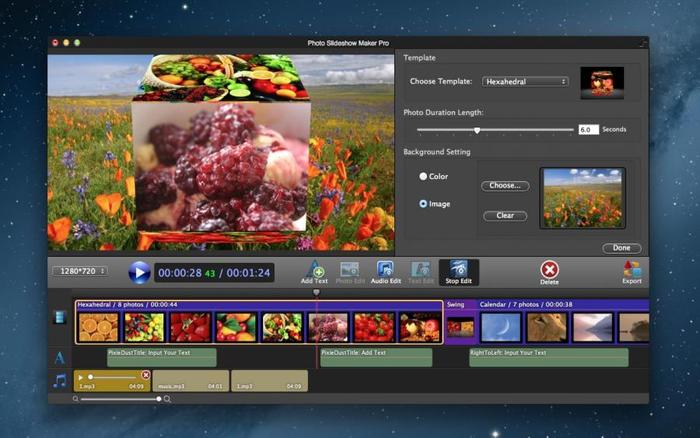Select the Image background radio button
This screenshot has width=700, height=438.
tap(423, 204)
